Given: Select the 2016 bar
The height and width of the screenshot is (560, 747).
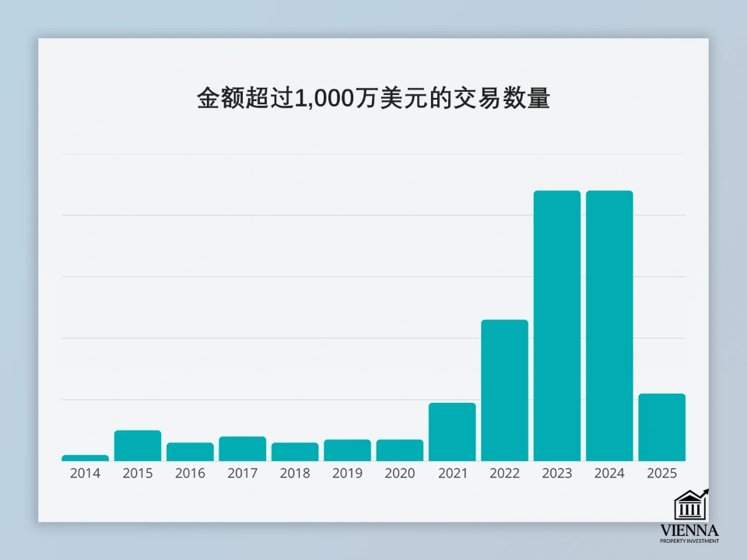Looking at the screenshot, I should [190, 451].
